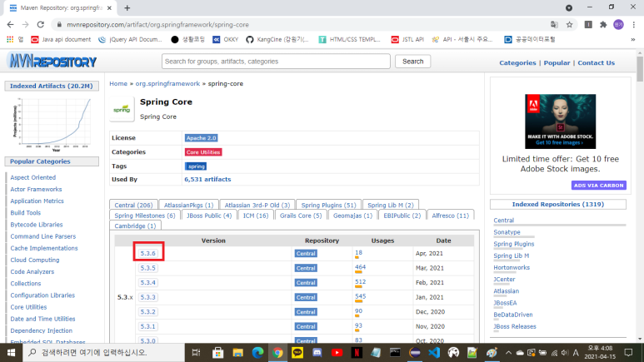Open the command prompt from taskbar
The image size is (644, 362).
coord(395,353)
